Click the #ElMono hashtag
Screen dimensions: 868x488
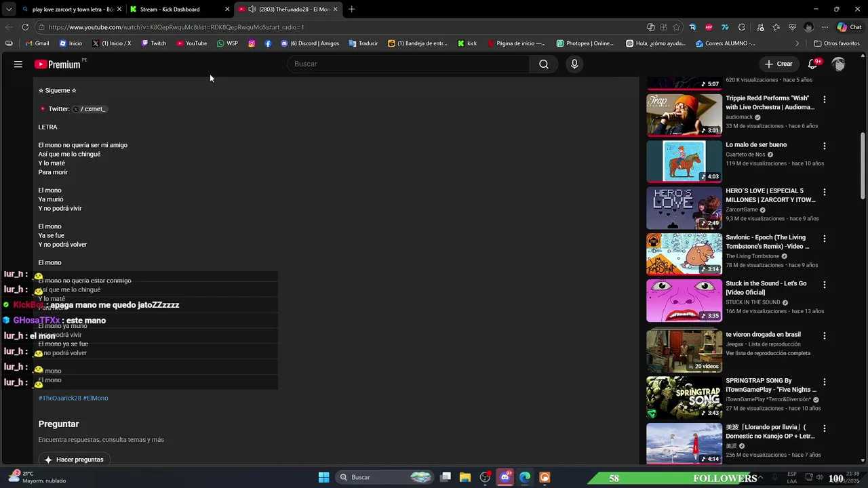pyautogui.click(x=96, y=398)
